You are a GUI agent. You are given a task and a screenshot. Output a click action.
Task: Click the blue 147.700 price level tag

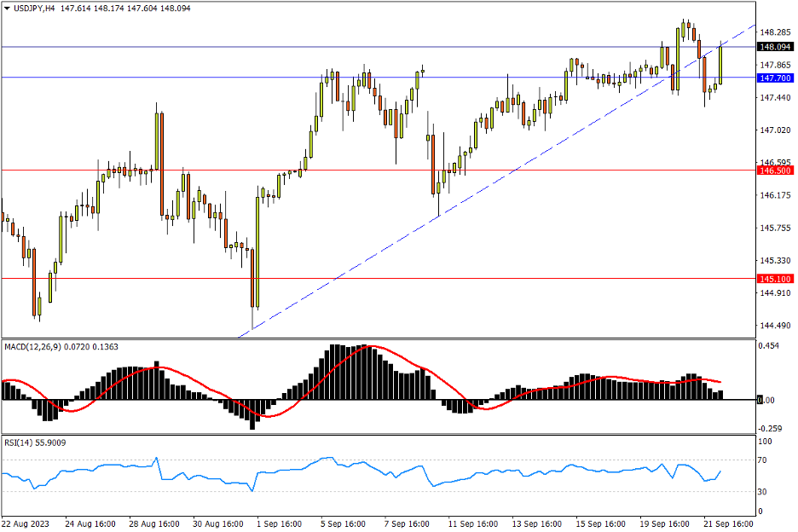pyautogui.click(x=776, y=78)
